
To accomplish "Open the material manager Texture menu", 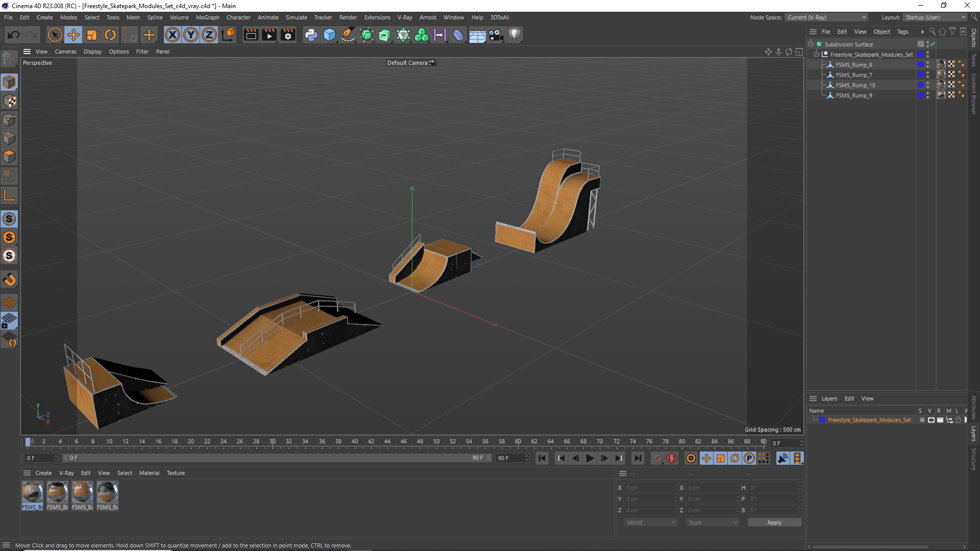I will pos(176,473).
